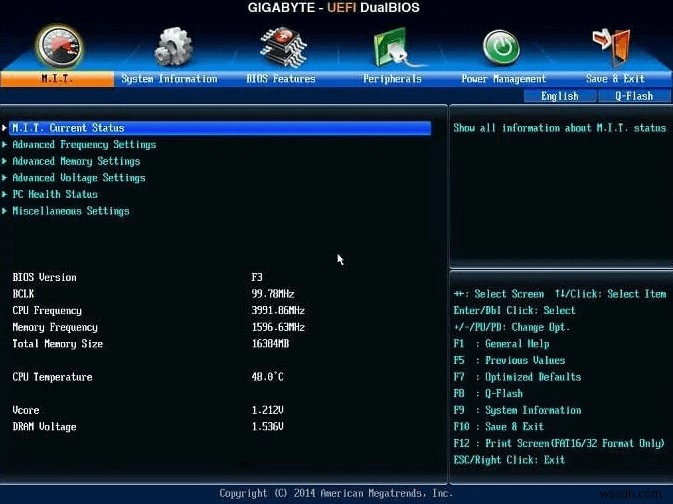The width and height of the screenshot is (673, 504).
Task: Click the M.I.T. speedometer gauge icon
Action: pos(58,46)
